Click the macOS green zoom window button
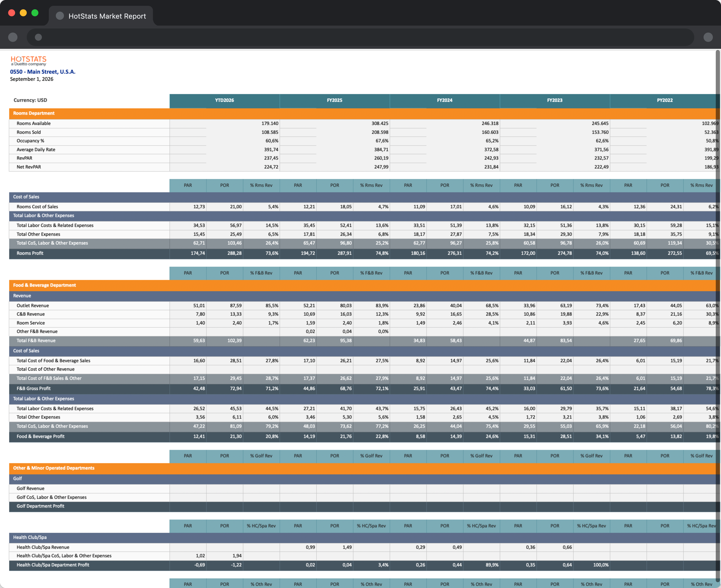721x588 pixels. [35, 13]
